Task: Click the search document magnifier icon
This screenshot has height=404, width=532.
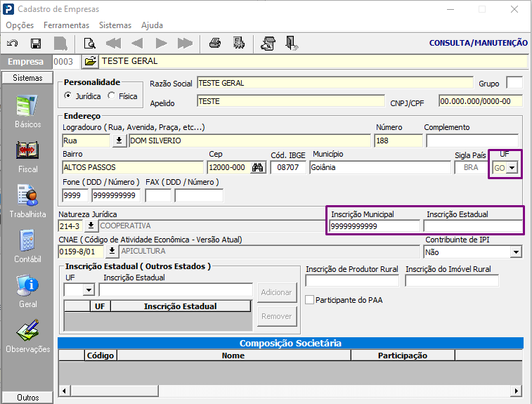Action: (89, 44)
